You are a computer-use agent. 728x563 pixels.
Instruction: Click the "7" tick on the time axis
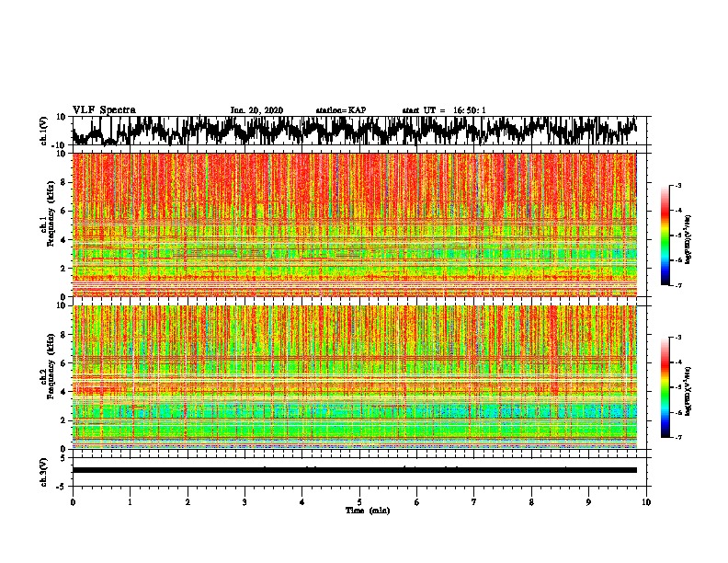point(474,502)
